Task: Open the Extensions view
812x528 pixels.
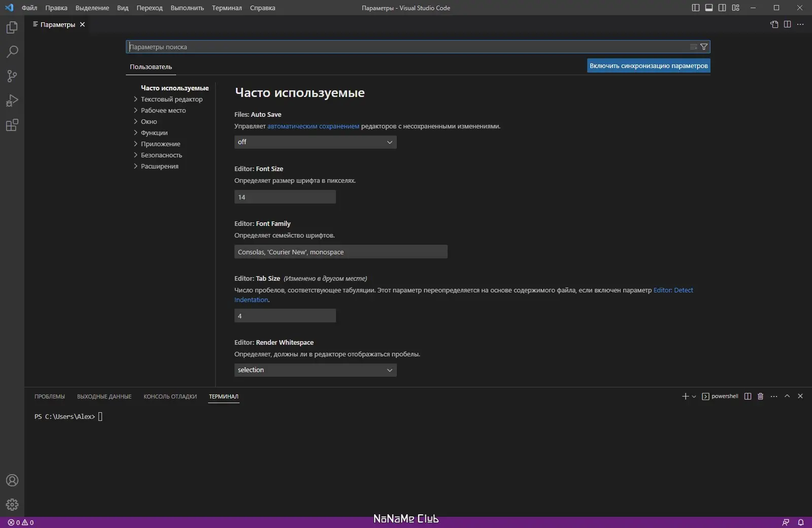Action: pos(12,125)
